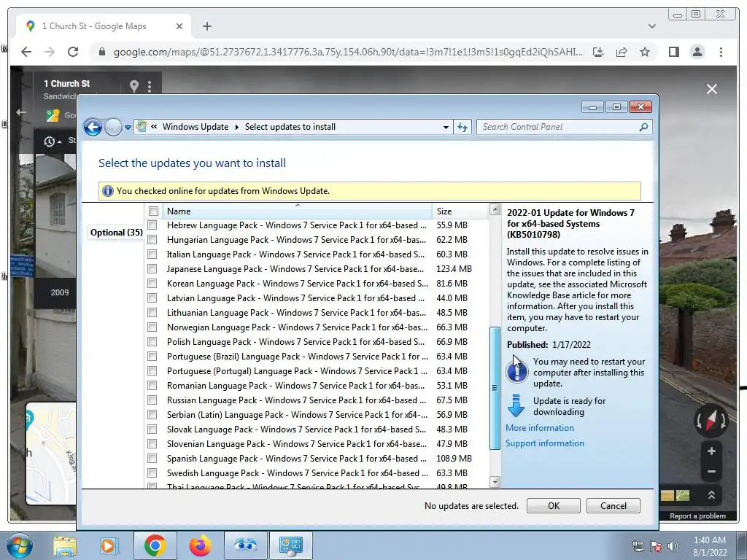Viewport: 747px width, 560px height.
Task: Click the Chrome back navigation arrow
Action: click(26, 52)
